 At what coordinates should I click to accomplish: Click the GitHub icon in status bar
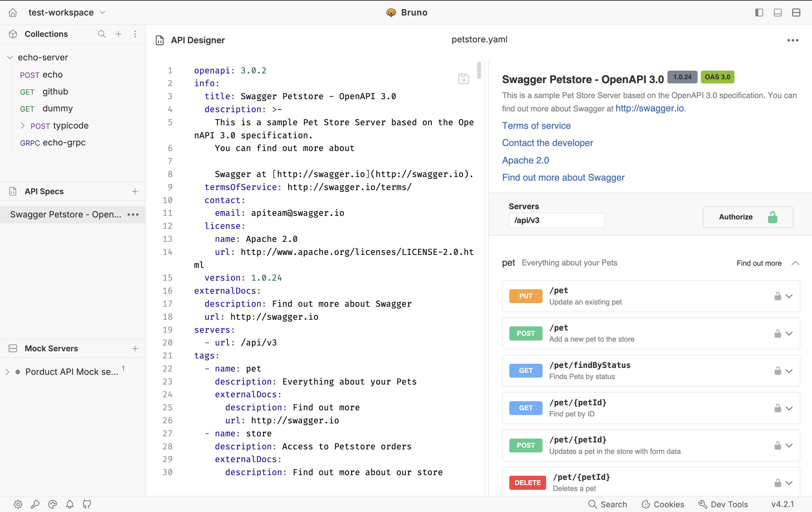[x=87, y=504]
